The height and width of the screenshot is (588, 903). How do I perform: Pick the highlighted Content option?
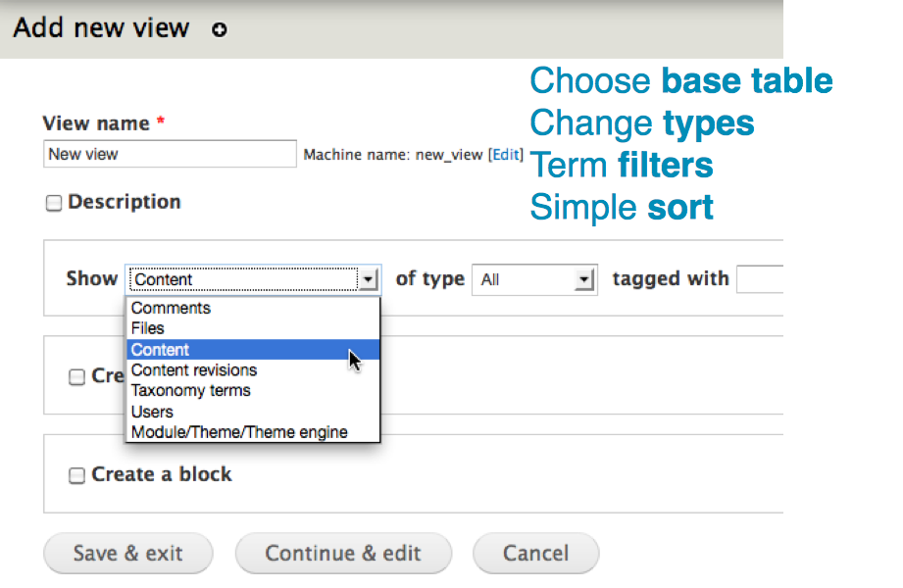tap(161, 350)
